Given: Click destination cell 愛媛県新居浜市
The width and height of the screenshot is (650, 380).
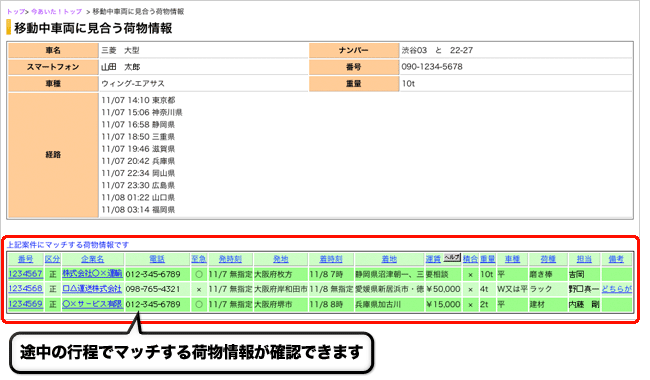Looking at the screenshot, I should point(389,289).
